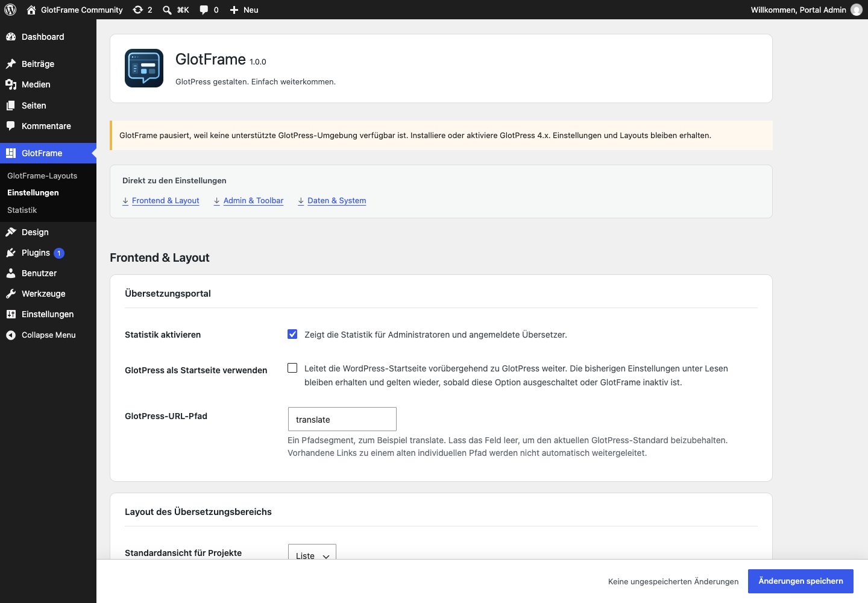This screenshot has height=603, width=868.
Task: Enable GlotPress als Startseite verwenden checkbox
Action: coord(292,368)
